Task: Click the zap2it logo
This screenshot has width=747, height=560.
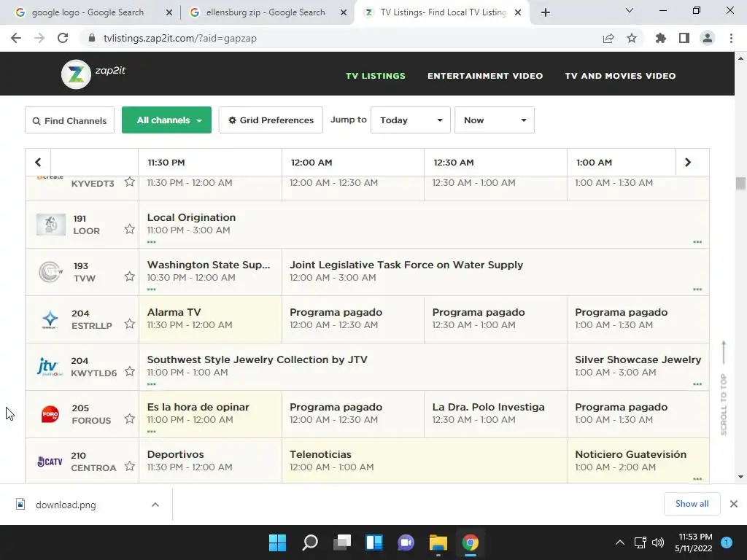Action: pyautogui.click(x=93, y=74)
